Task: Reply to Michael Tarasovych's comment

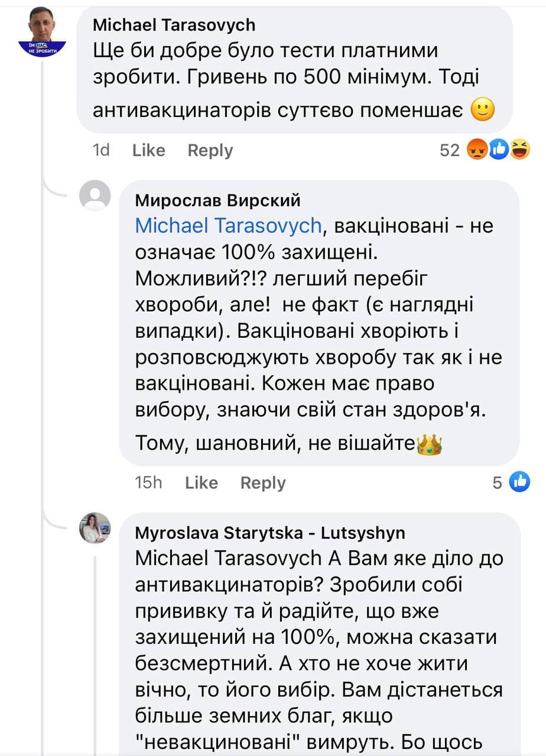Action: pos(210,151)
